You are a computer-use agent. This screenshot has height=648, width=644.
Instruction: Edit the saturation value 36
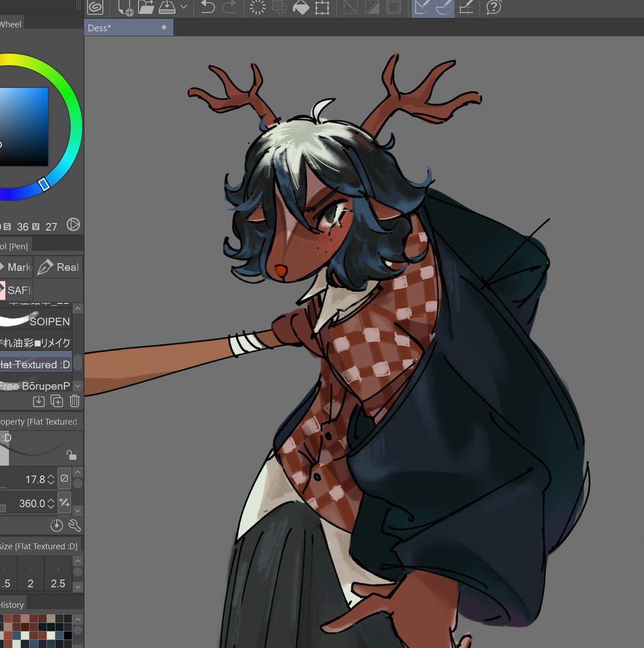[23, 227]
